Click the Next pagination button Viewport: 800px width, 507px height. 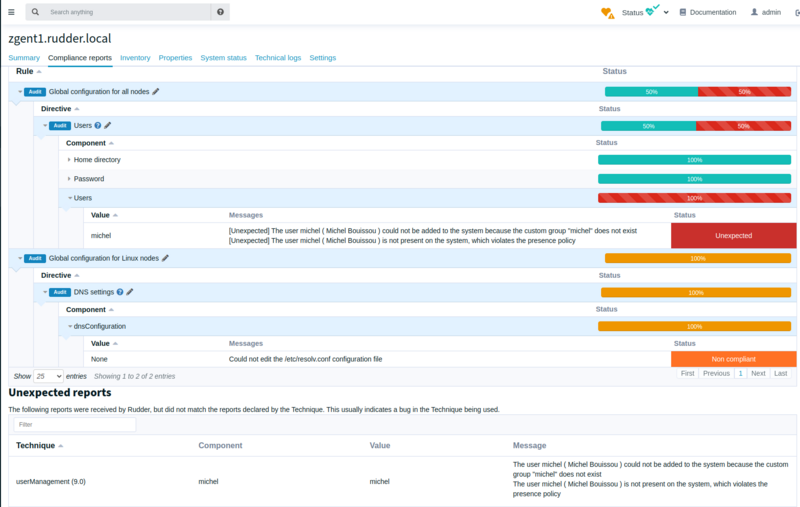point(758,373)
